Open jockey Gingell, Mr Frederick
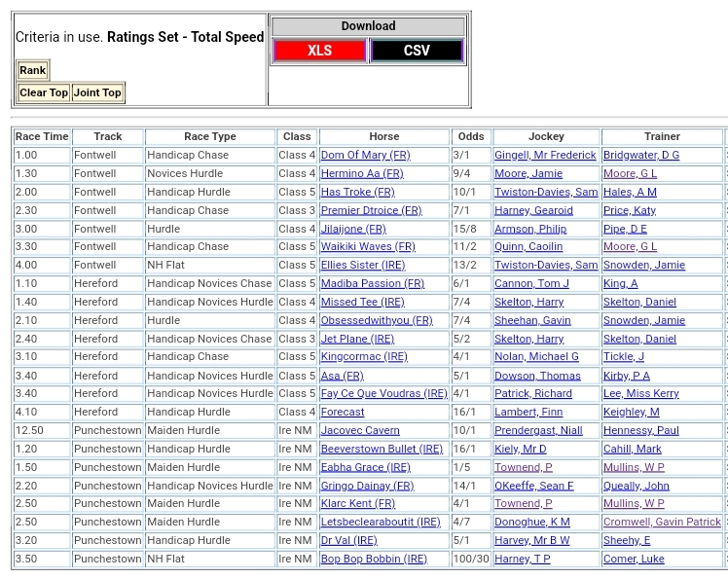This screenshot has width=728, height=579. (x=544, y=156)
